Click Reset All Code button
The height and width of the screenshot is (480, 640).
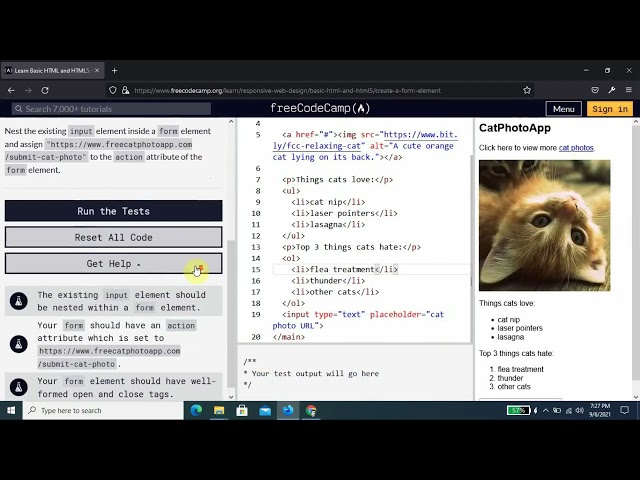113,237
